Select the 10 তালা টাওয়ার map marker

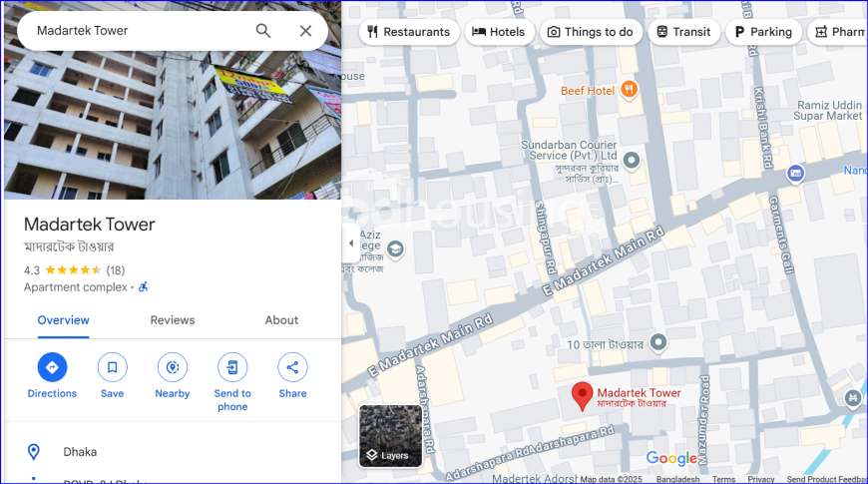(657, 342)
